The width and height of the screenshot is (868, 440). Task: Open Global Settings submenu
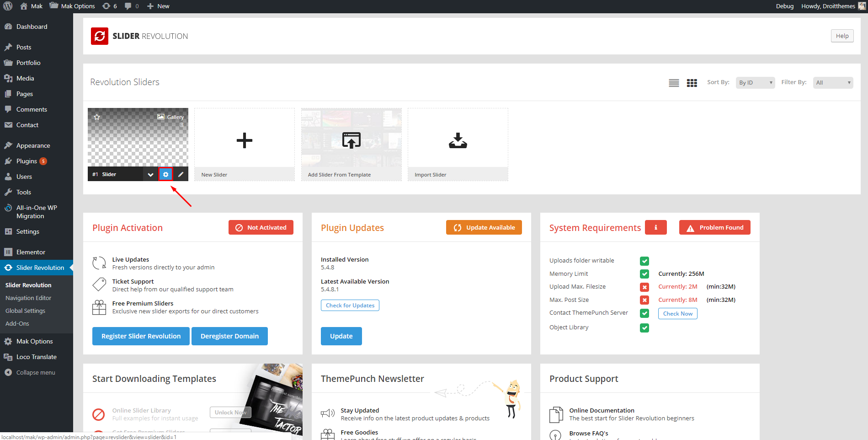[26, 311]
